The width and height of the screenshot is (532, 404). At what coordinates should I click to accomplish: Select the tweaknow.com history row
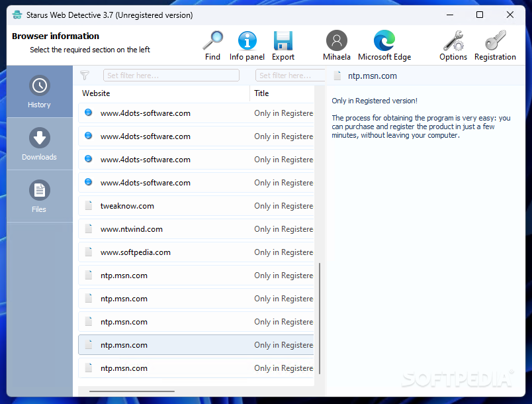[x=196, y=206]
